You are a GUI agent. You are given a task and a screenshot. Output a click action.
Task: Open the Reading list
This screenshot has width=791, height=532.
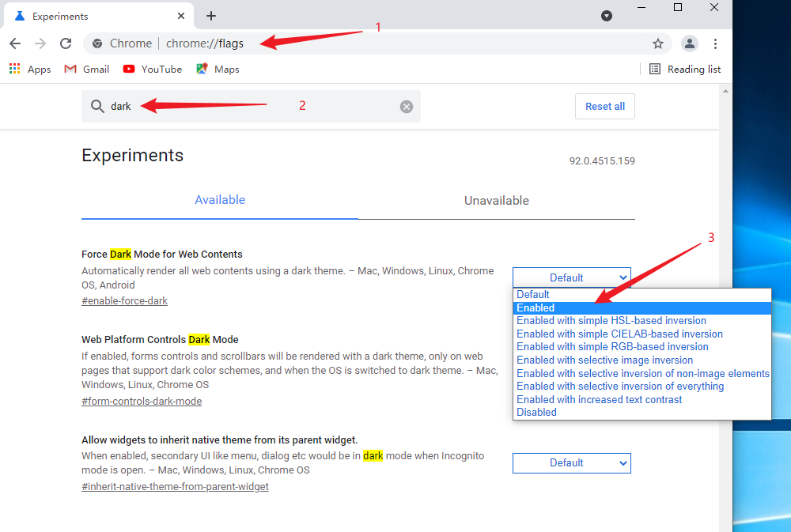[684, 69]
